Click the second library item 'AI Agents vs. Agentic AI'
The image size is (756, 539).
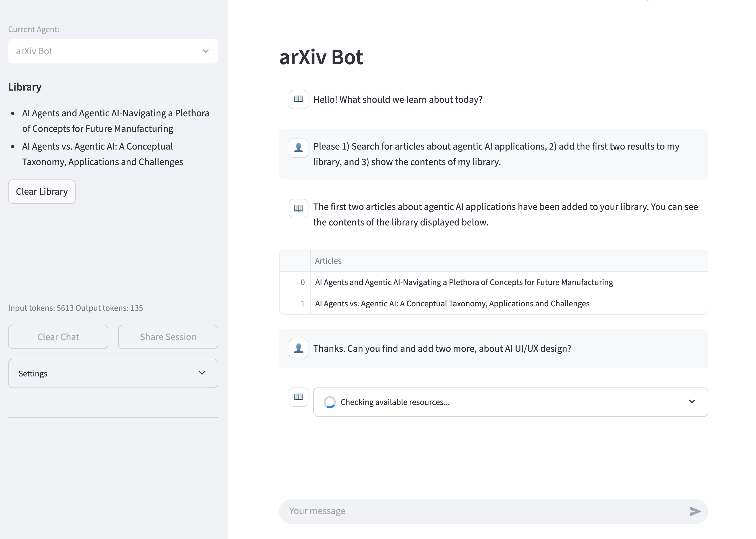click(102, 154)
